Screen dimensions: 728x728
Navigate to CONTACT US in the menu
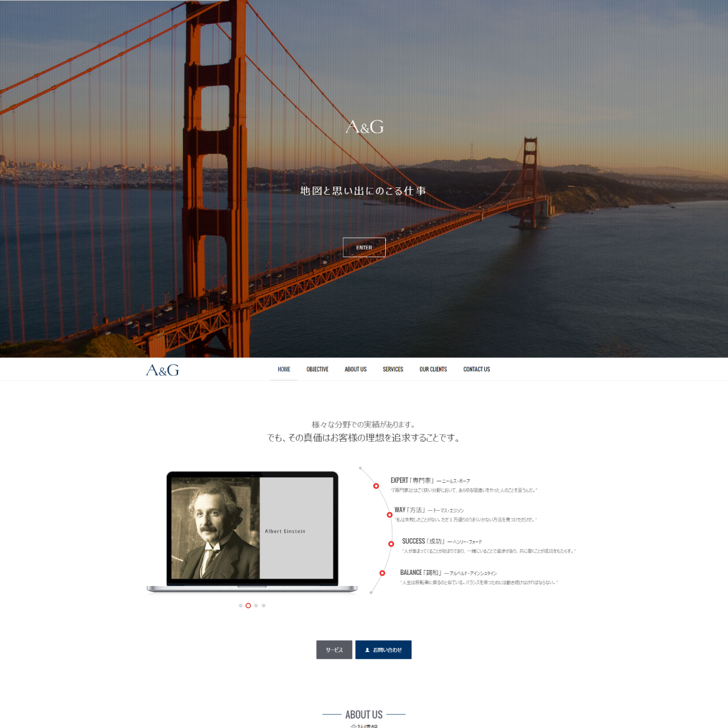477,369
